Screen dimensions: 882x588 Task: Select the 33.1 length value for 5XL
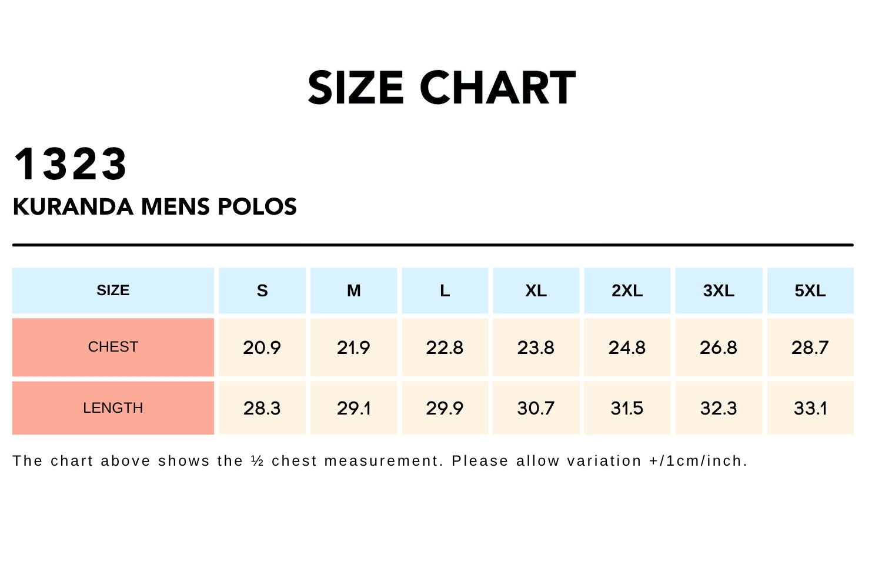(x=810, y=408)
